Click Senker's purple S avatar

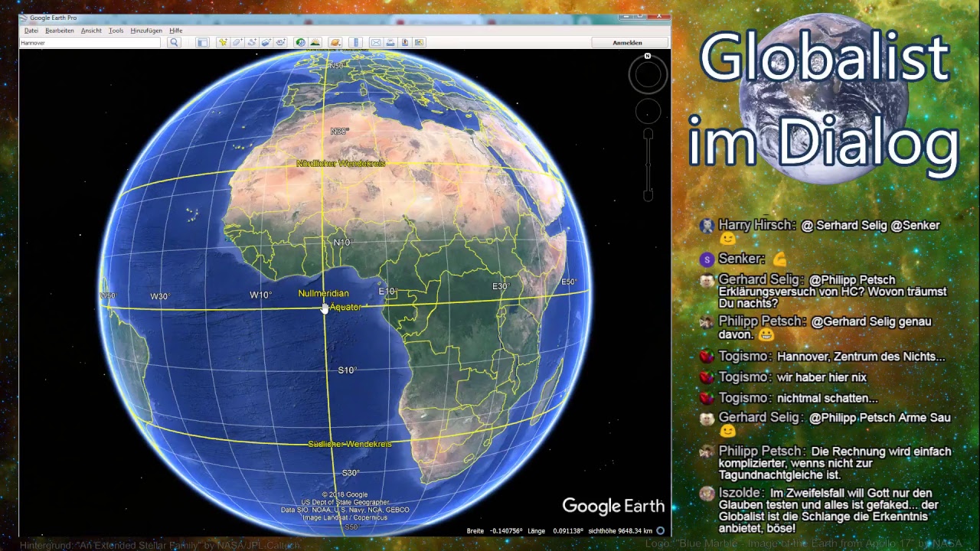707,259
